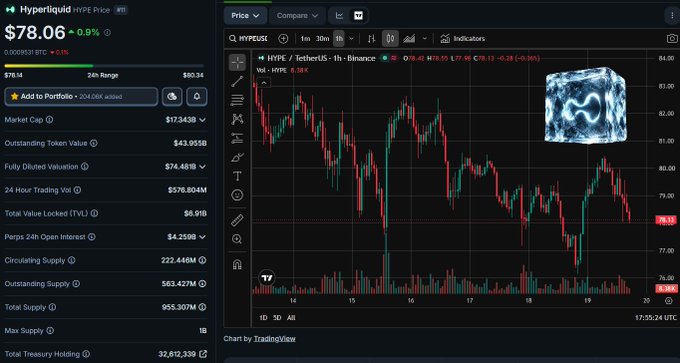Set a price alert with bell icon
The image size is (680, 363).
pyautogui.click(x=196, y=96)
